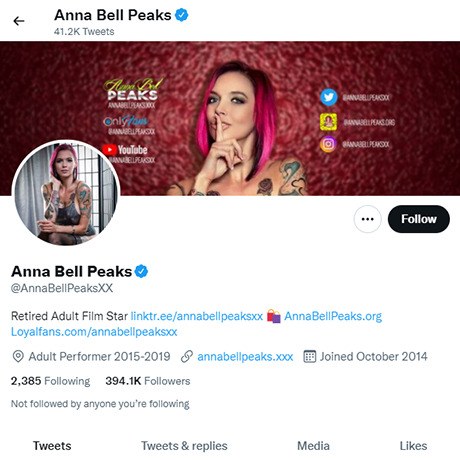The height and width of the screenshot is (460, 460).
Task: Click the verified badge beside the profile name
Action: [141, 271]
